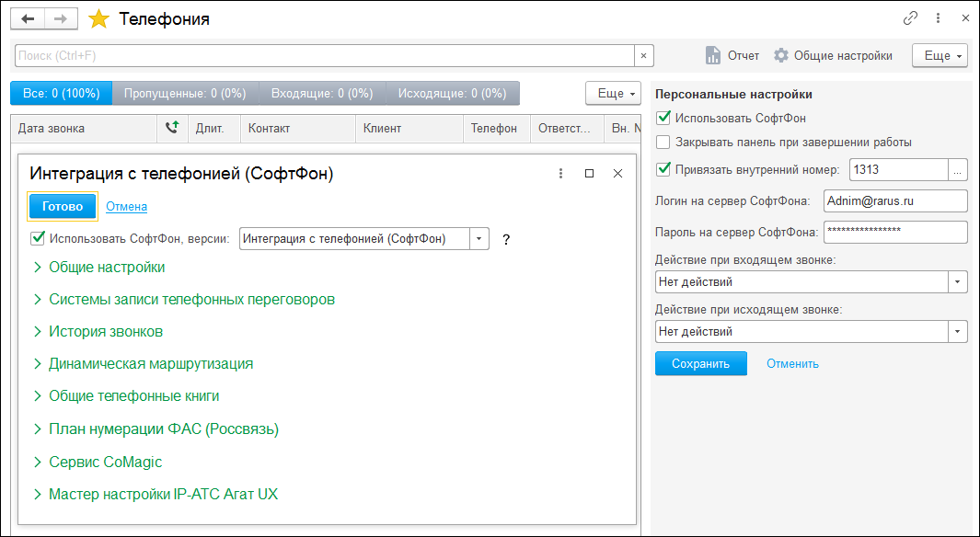Switch to the Пропущенные calls tab
This screenshot has height=537, width=980.
coord(185,94)
